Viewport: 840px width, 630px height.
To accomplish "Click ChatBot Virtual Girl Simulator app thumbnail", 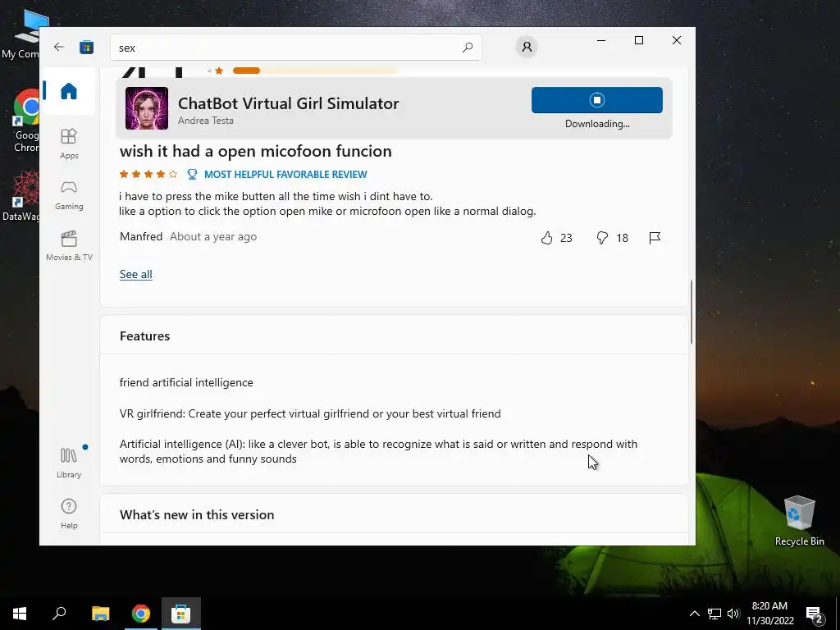I will coord(147,108).
